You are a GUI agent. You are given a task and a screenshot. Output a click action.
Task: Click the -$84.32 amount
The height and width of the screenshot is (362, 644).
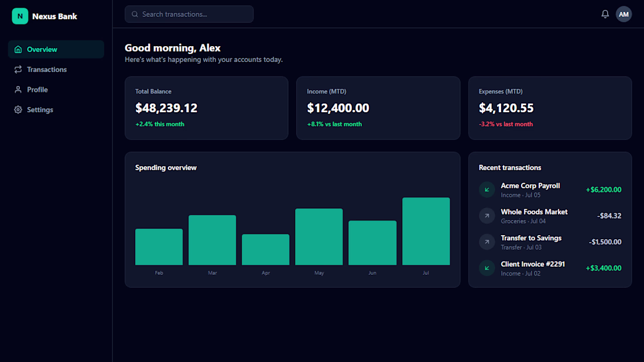[x=609, y=216]
